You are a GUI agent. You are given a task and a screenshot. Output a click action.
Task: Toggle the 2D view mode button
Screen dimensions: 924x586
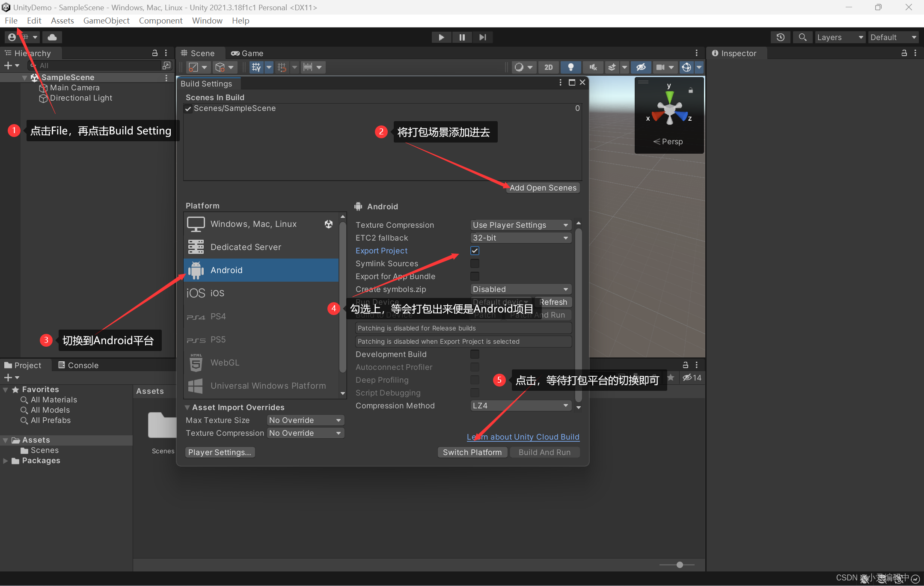coord(548,67)
